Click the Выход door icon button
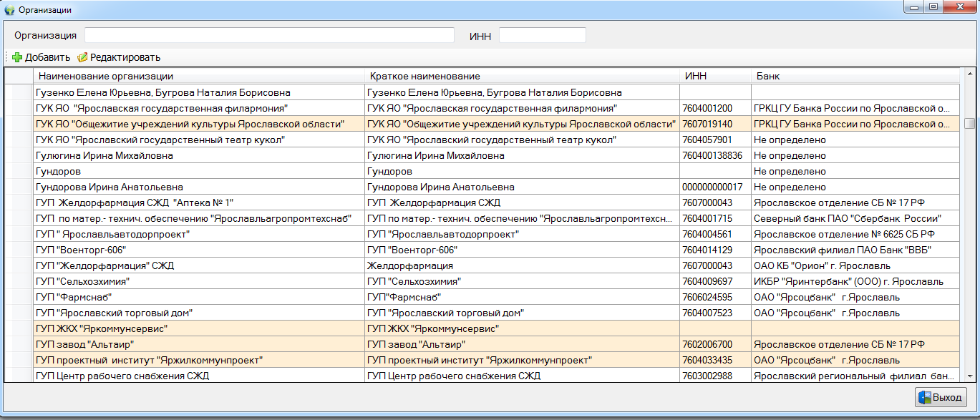Viewport: 980px width, 420px height. [x=941, y=397]
